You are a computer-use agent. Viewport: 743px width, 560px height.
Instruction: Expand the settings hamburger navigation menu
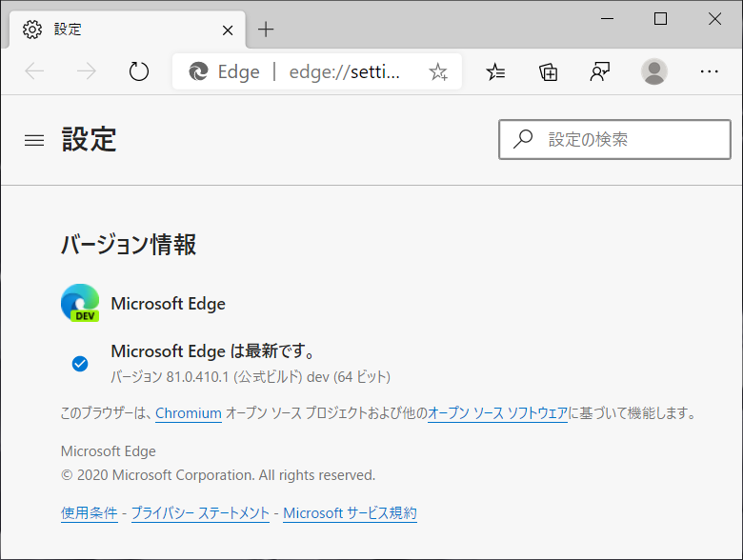34,140
